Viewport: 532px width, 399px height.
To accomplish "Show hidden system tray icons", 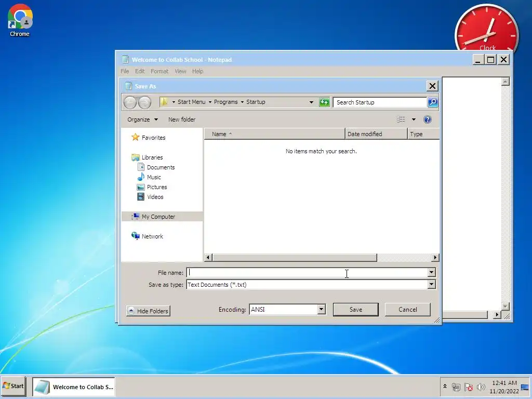I will 445,387.
